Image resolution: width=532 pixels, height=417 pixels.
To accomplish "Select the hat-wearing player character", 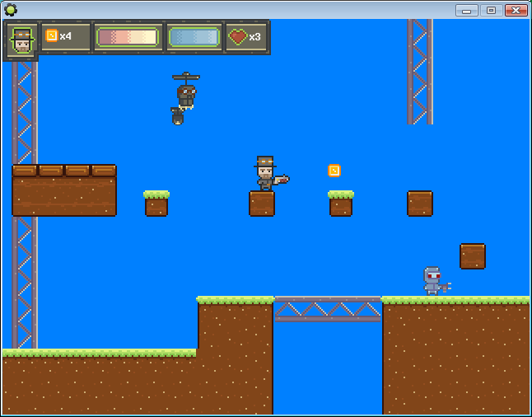I will (x=266, y=174).
